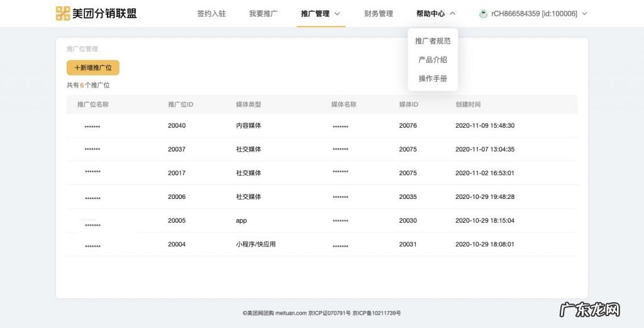Viewport: 644px width, 328px height.
Task: Click the 媒体ID column header
Action: [x=409, y=105]
